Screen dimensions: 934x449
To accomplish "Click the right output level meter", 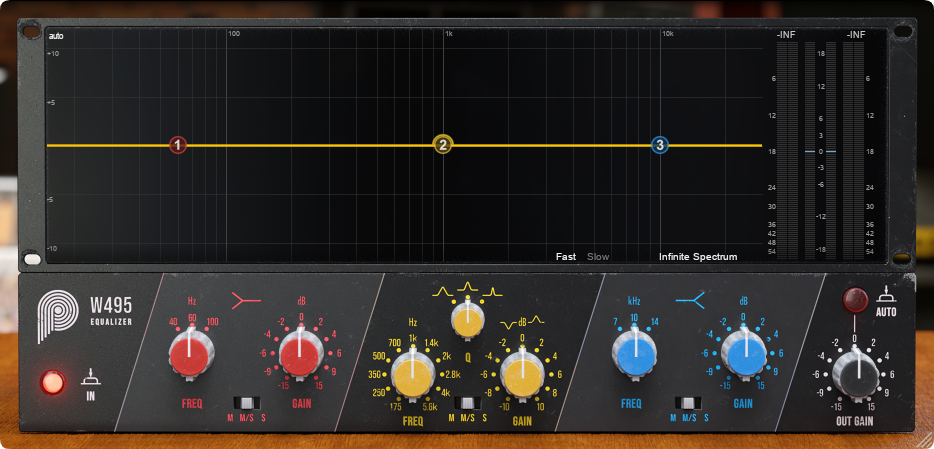I will click(x=854, y=151).
